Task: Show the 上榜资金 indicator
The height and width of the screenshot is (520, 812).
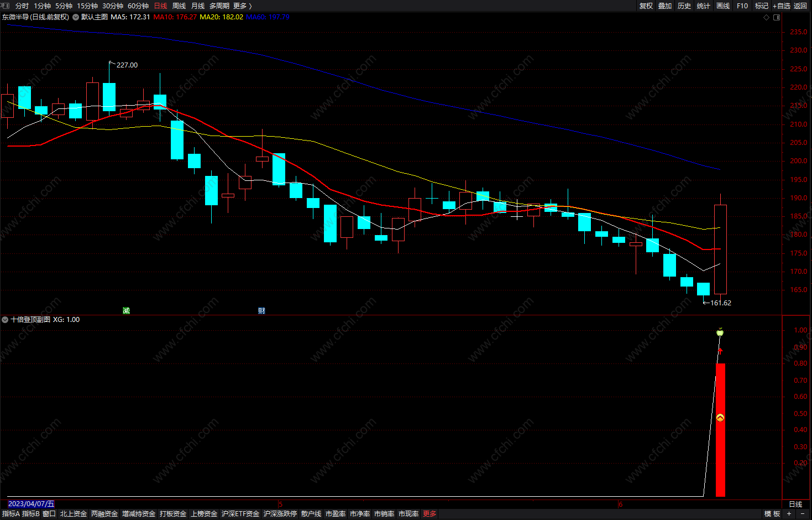Action: point(204,514)
